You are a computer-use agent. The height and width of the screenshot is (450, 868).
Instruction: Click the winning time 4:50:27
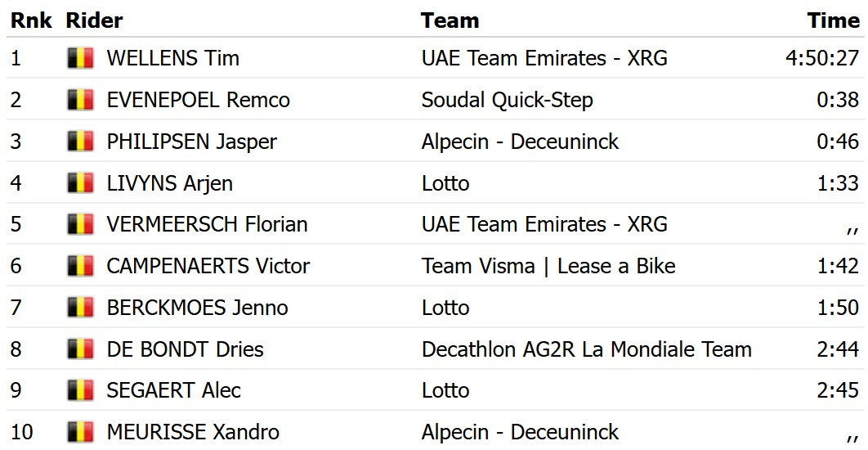821,58
